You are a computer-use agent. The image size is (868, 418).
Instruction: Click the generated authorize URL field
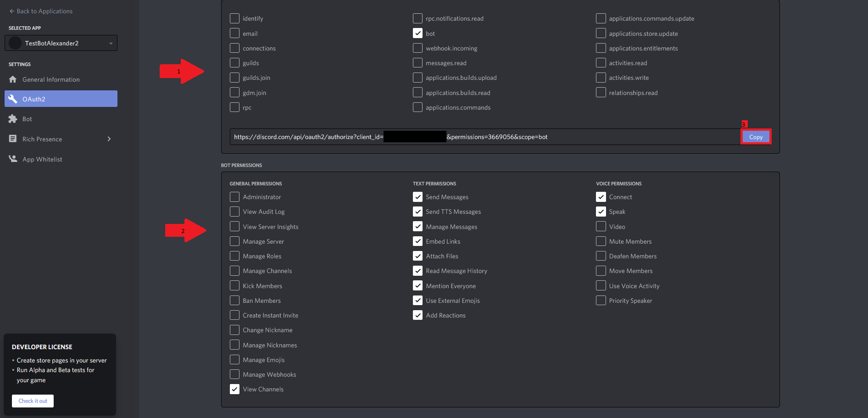tap(484, 137)
